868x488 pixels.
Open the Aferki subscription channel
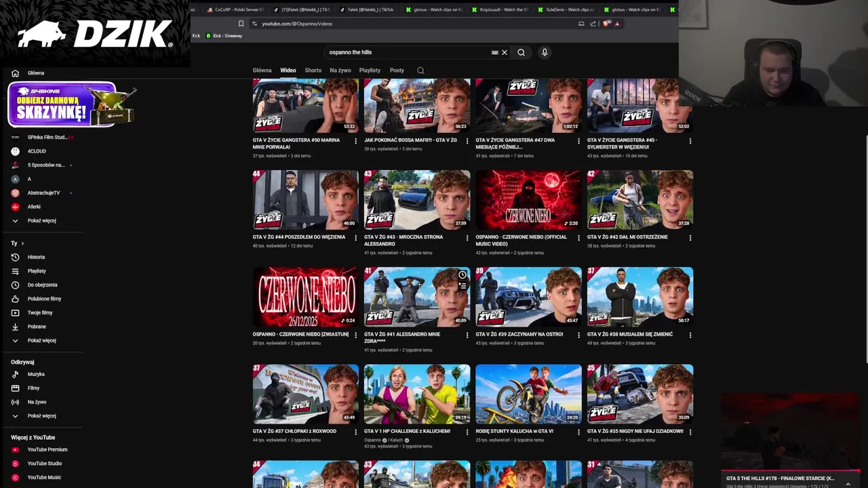point(34,207)
